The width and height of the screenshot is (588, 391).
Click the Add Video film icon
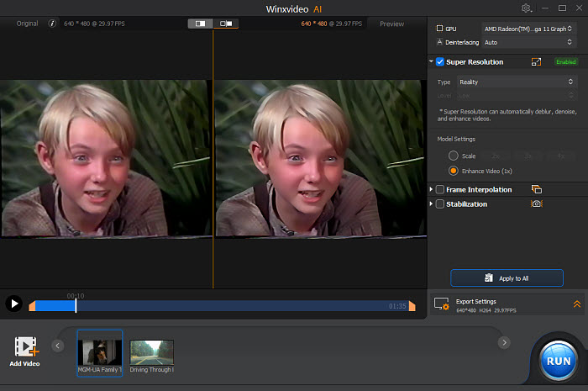[26, 346]
